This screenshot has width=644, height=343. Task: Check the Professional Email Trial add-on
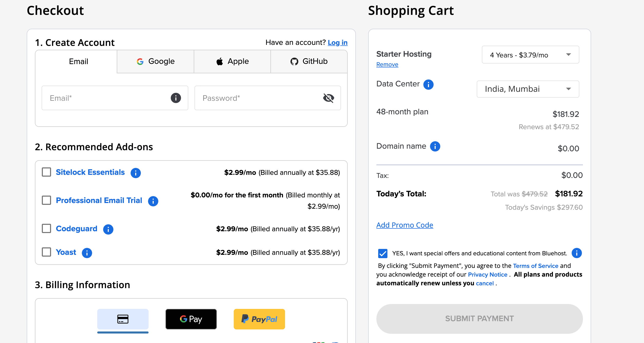point(46,200)
